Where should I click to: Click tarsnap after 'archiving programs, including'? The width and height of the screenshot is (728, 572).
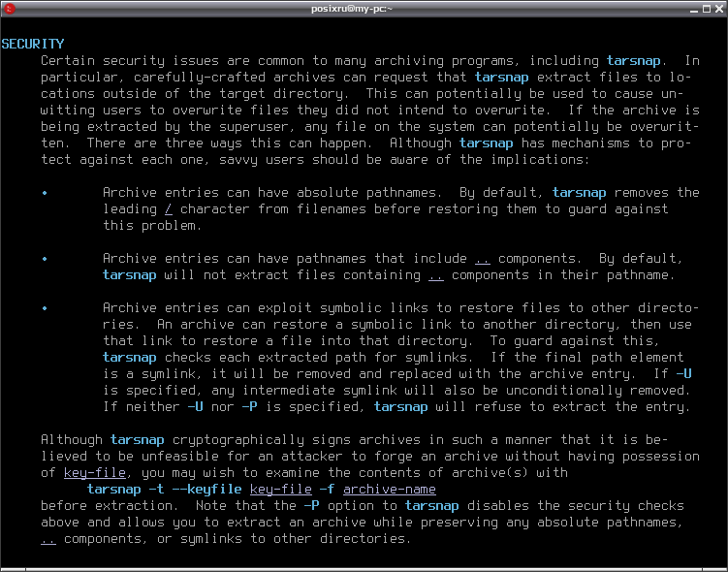[x=633, y=61]
